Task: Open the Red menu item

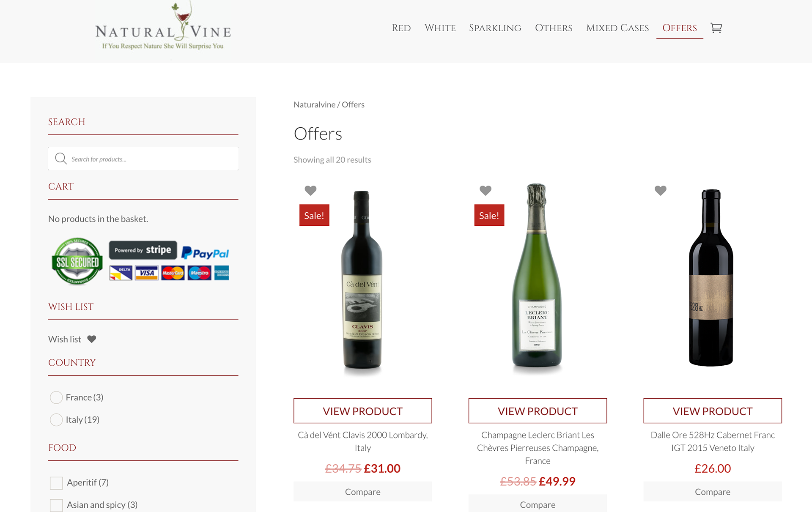Action: coord(401,28)
